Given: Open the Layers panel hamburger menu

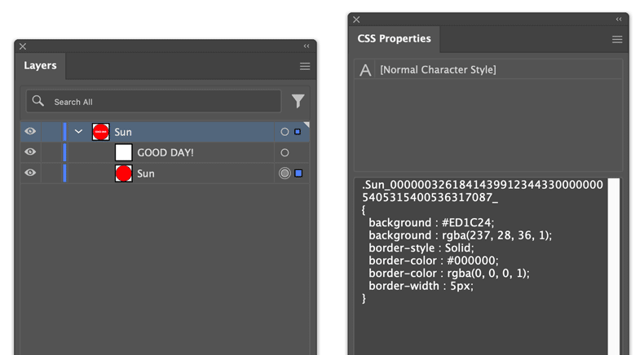Looking at the screenshot, I should 305,66.
